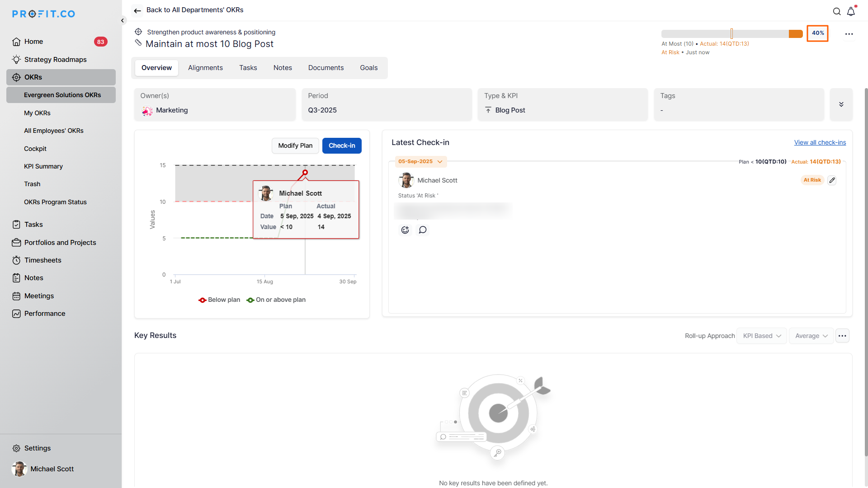This screenshot has width=868, height=488.
Task: Open View all check-ins link
Action: point(820,142)
